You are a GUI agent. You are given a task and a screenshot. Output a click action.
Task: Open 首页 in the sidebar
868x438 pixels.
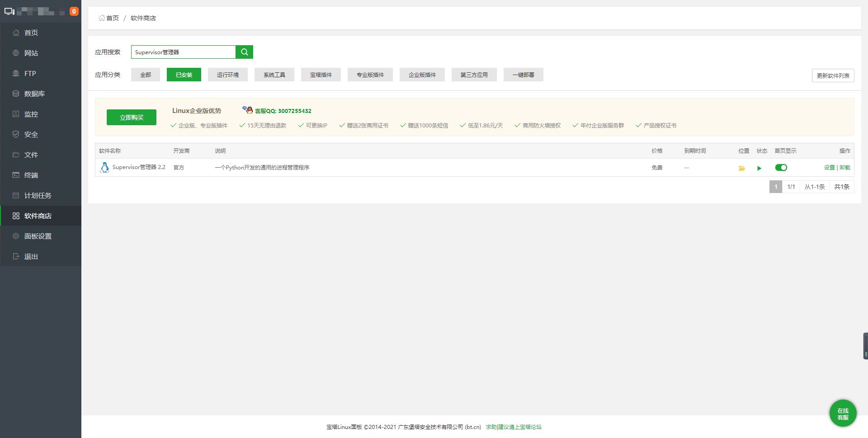point(41,33)
